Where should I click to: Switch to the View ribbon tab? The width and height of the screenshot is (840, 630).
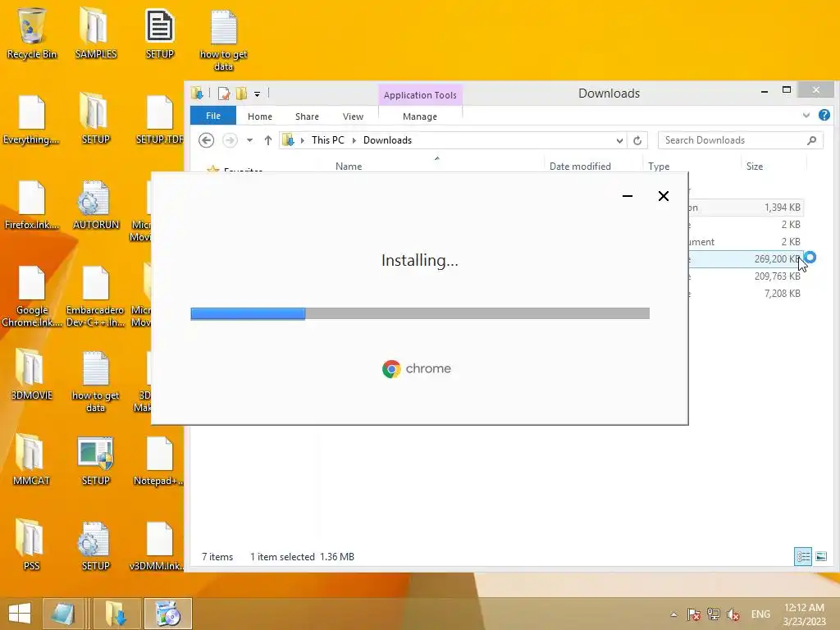[353, 116]
